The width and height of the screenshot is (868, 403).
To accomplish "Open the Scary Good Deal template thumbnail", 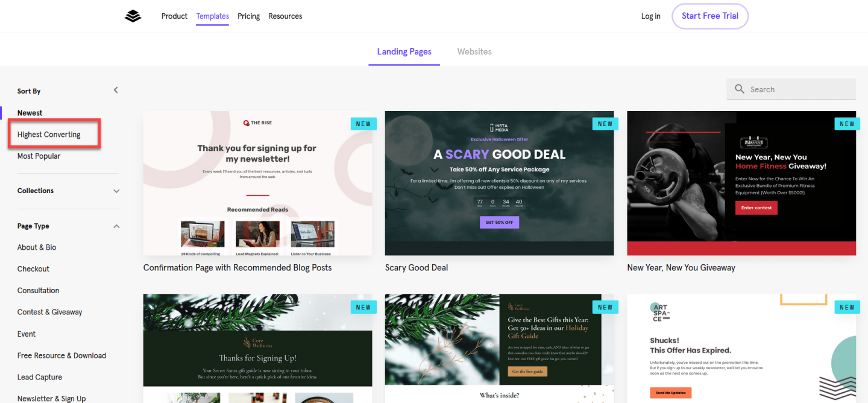I will coord(499,183).
